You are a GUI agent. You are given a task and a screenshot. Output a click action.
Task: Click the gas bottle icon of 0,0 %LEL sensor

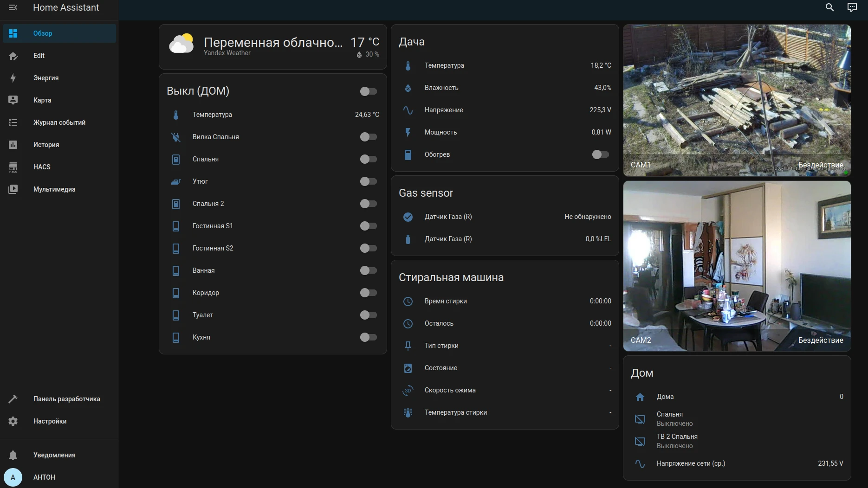408,239
